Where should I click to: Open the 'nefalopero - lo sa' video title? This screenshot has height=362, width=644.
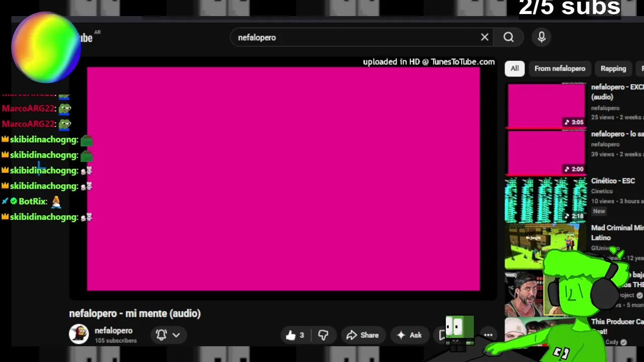click(x=617, y=134)
